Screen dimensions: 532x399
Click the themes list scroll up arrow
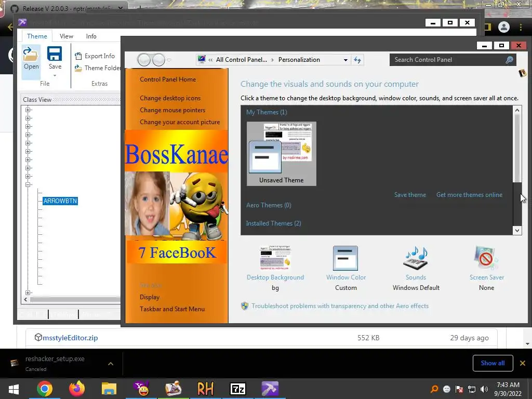517,110
